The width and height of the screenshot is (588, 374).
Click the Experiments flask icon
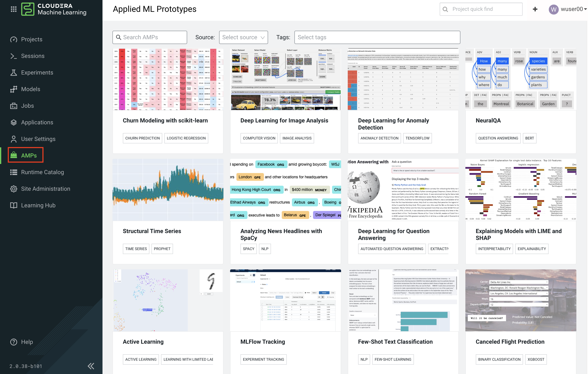[x=14, y=73]
